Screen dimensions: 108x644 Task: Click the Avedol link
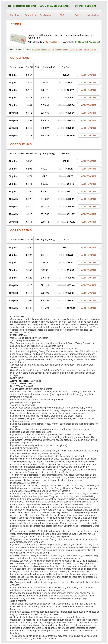[92, 50]
